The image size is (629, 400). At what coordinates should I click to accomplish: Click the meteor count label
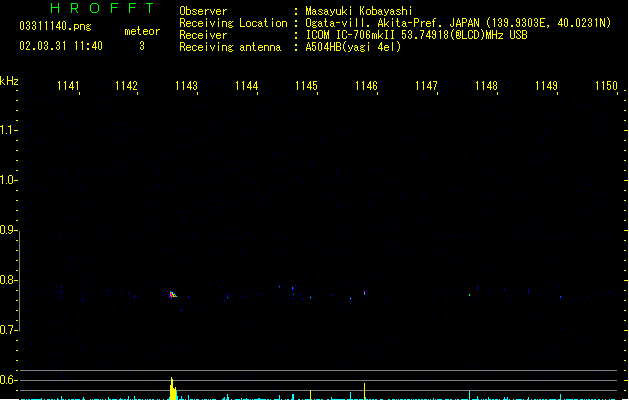point(142,31)
